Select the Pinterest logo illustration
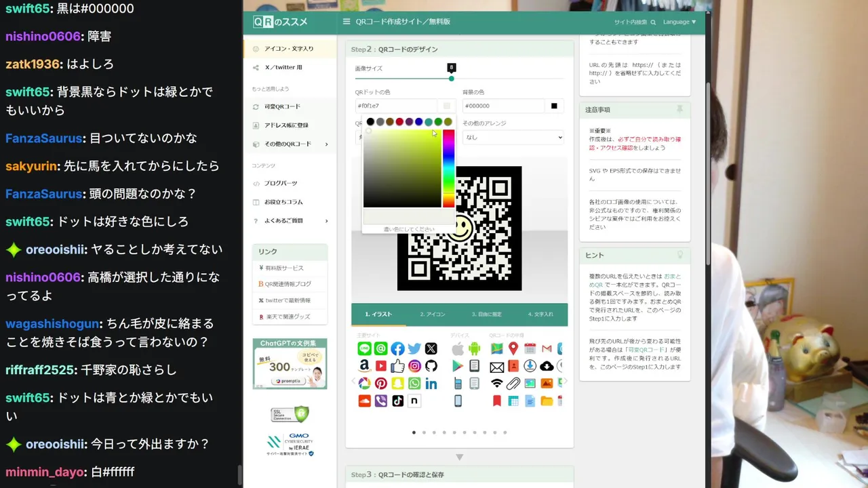 [381, 384]
